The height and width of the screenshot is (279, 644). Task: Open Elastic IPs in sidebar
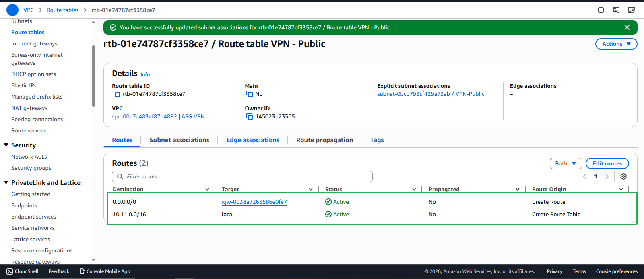pos(24,85)
